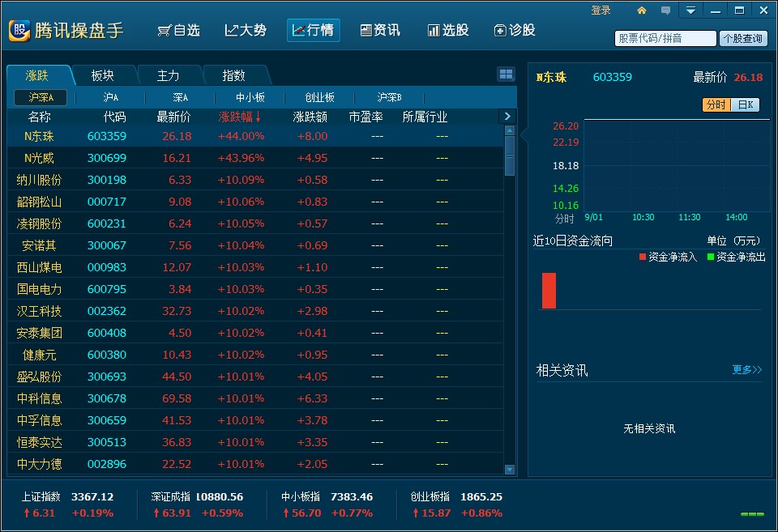Open the 大势 market trend menu
Screen dimensions: 778x532
(x=246, y=31)
